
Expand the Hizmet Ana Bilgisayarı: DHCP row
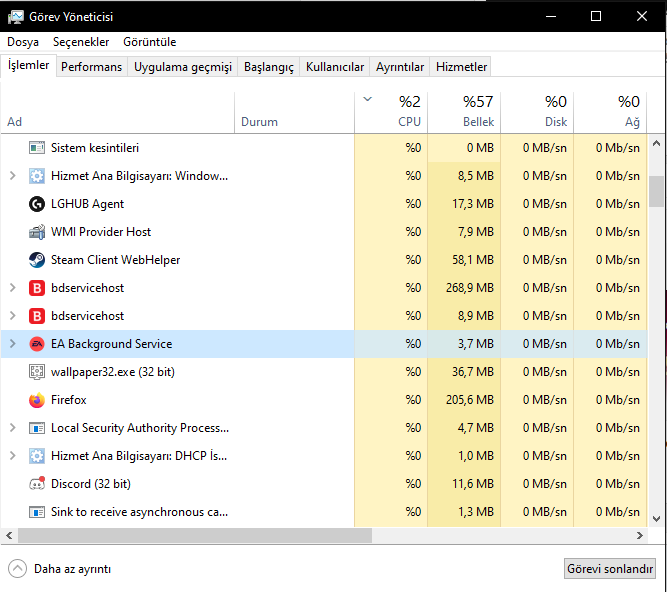click(13, 456)
